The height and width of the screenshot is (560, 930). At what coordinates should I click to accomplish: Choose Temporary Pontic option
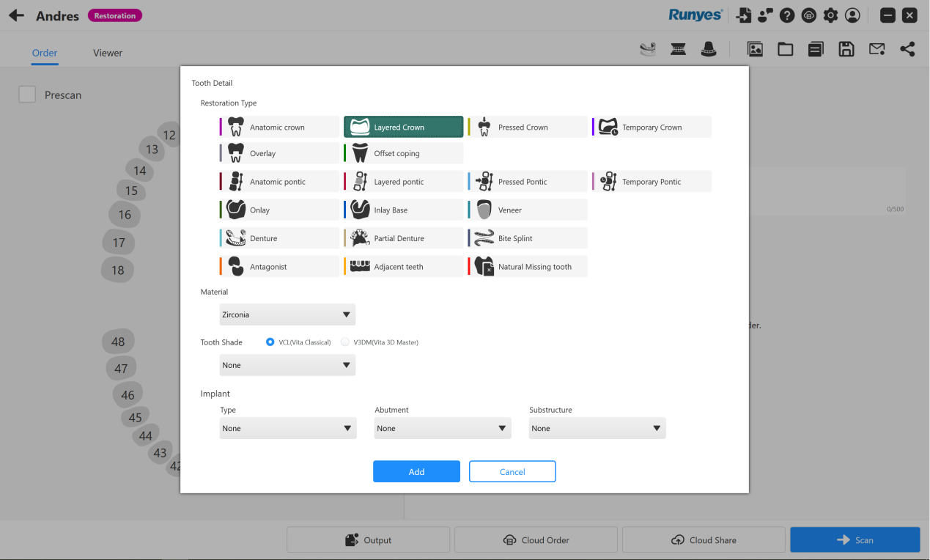tap(652, 182)
